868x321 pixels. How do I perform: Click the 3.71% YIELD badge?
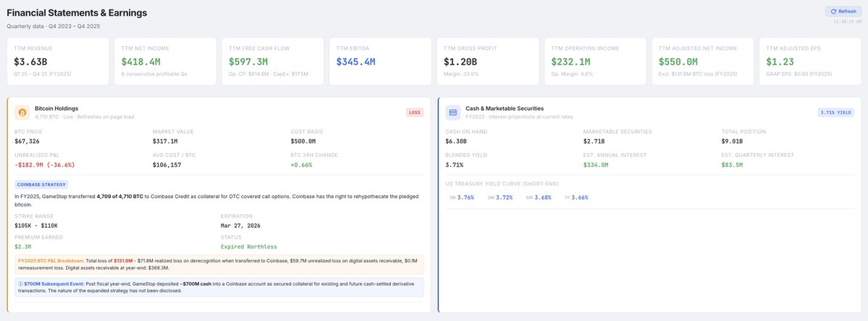pos(836,112)
